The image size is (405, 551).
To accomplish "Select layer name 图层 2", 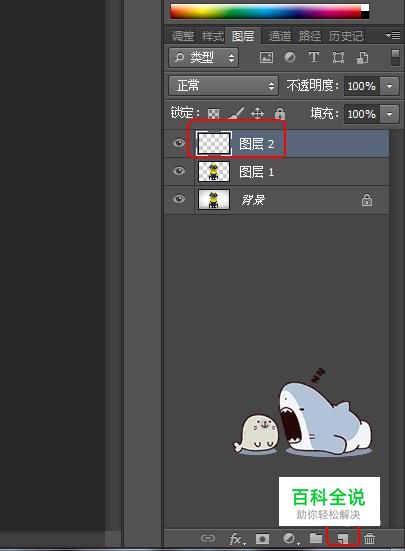I will 256,144.
